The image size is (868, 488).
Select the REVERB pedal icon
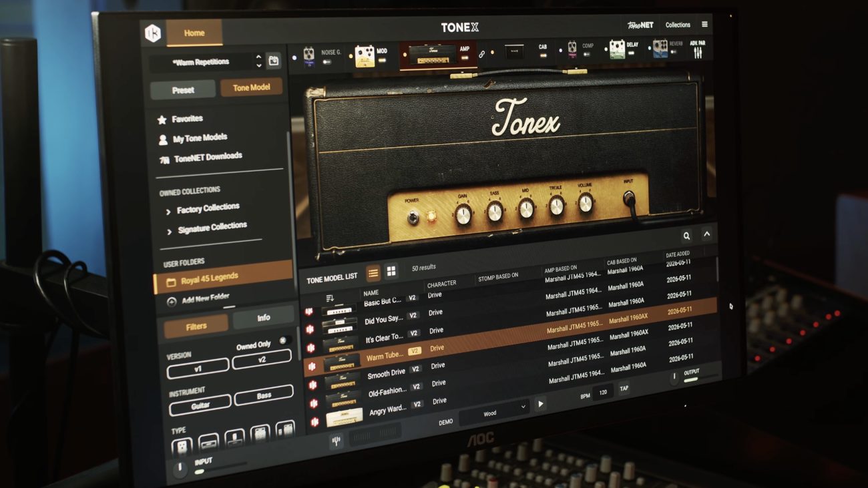(x=660, y=48)
